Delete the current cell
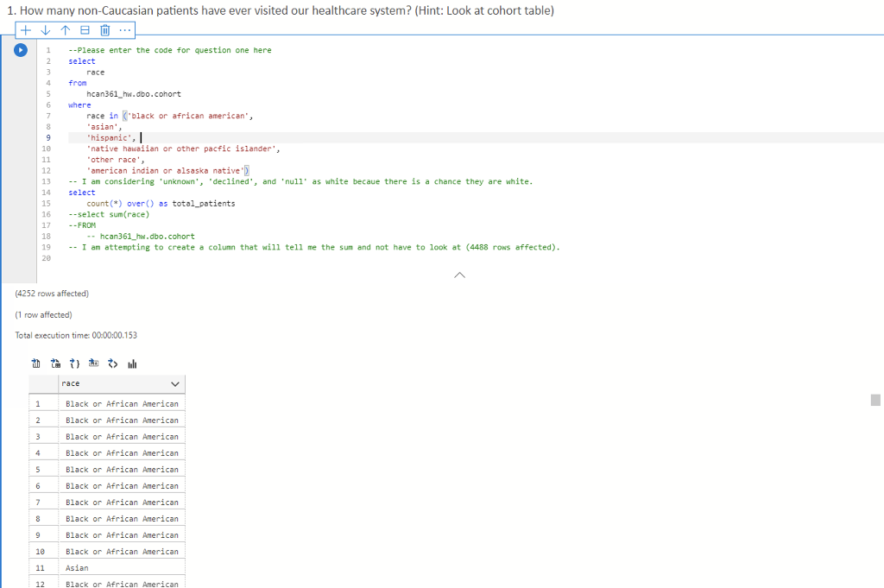884x588 pixels. 104,29
